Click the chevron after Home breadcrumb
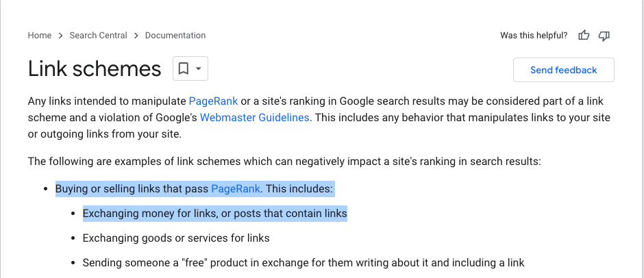The height and width of the screenshot is (278, 644). tap(60, 36)
